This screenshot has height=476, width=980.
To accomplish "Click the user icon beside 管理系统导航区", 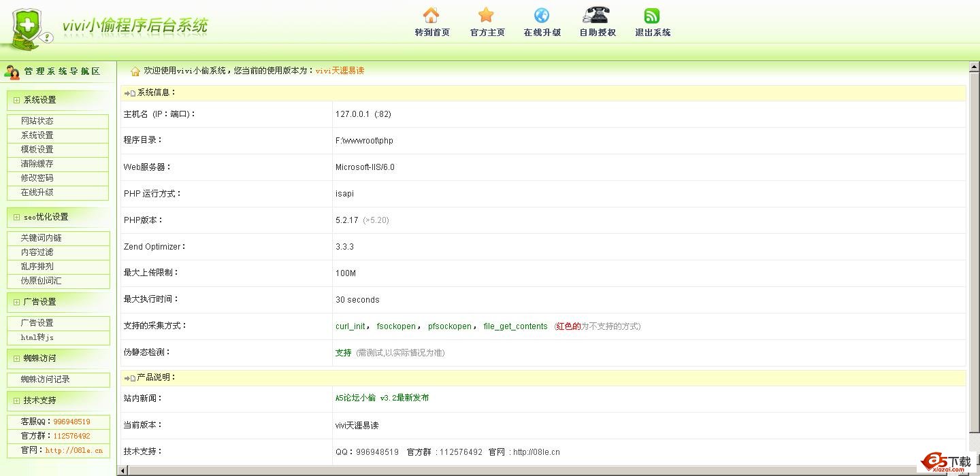I will coord(12,71).
